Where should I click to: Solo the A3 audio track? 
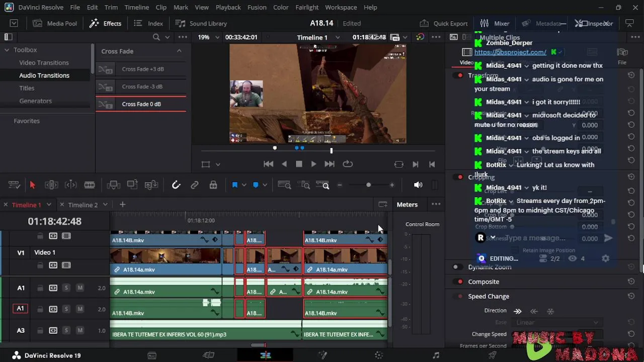coord(66,330)
